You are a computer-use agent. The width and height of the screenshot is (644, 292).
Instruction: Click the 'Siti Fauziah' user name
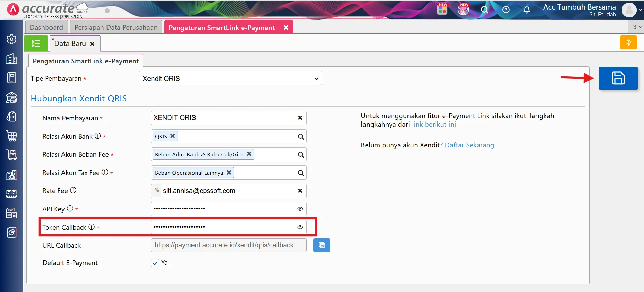[x=603, y=15]
